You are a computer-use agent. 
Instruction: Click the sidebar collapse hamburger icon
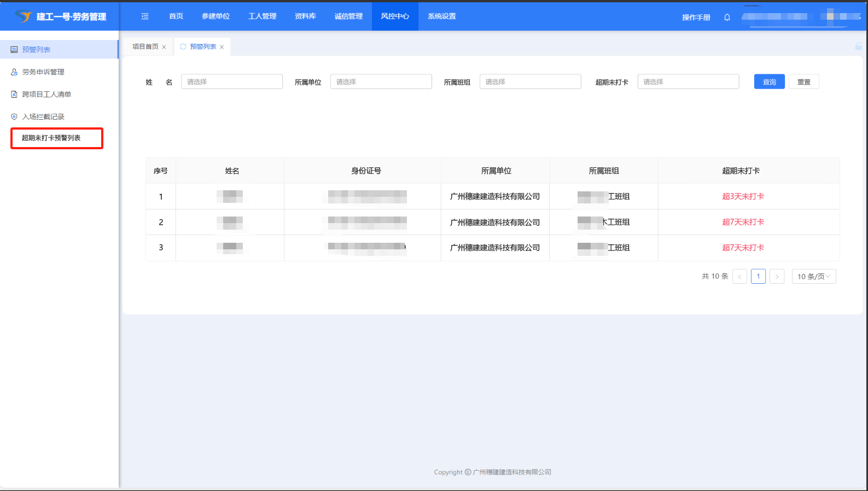pyautogui.click(x=145, y=16)
